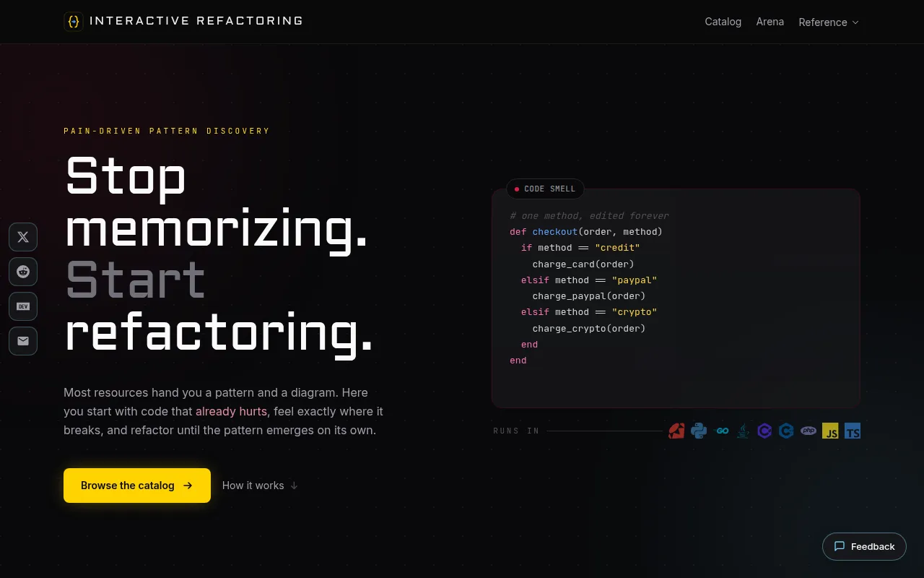Select the C# language icon
Image resolution: width=924 pixels, height=578 pixels.
click(x=764, y=431)
